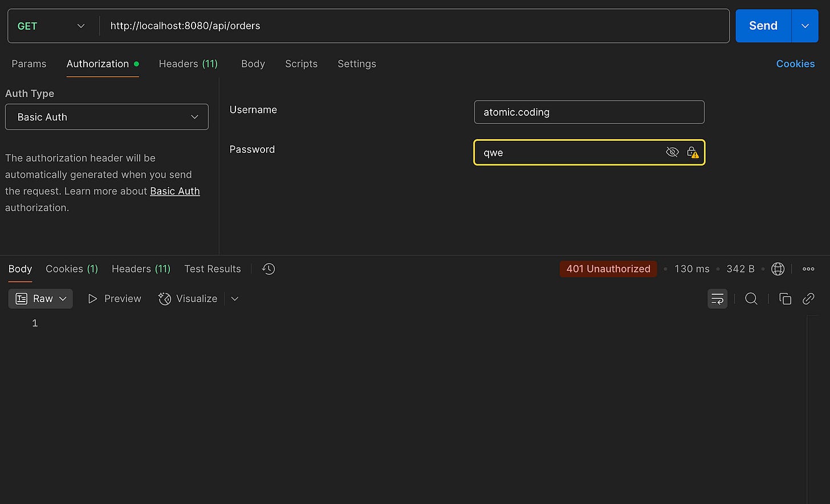Open the response history clock icon

pos(268,269)
